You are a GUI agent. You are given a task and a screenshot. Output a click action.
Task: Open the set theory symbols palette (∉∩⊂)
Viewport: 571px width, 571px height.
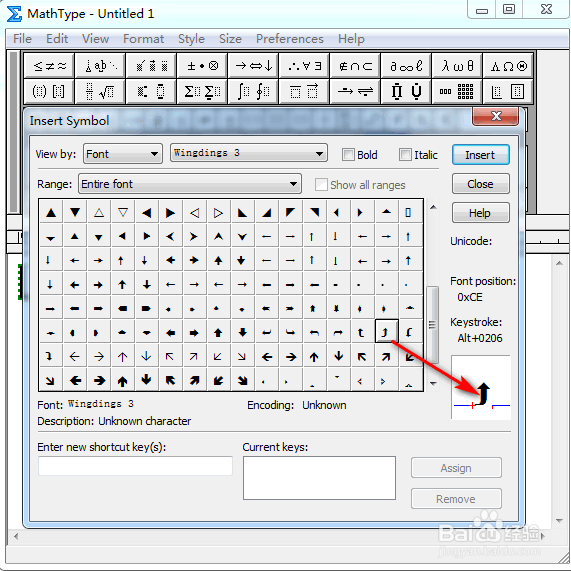pos(355,66)
